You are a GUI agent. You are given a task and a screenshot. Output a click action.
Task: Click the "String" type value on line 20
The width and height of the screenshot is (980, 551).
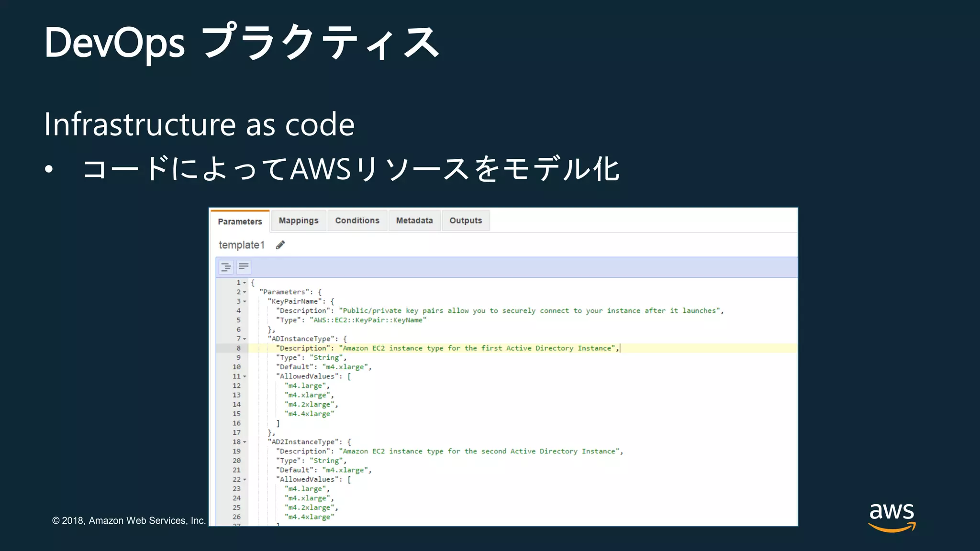[x=326, y=461]
